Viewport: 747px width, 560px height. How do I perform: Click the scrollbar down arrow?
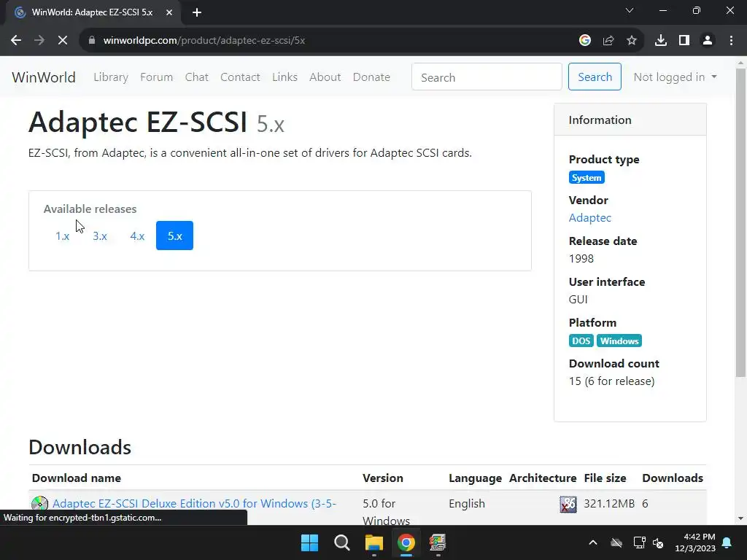click(x=741, y=518)
